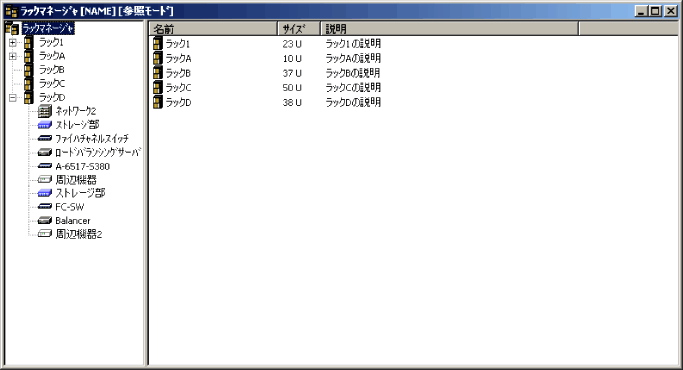683x370 pixels.
Task: Click the ラック1の説明 description text
Action: click(x=353, y=44)
